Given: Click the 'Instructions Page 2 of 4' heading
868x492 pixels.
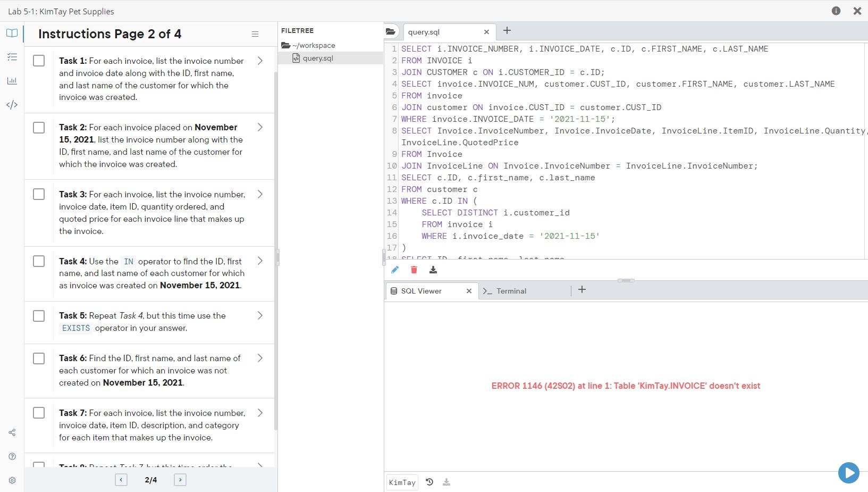Looking at the screenshot, I should pos(109,34).
